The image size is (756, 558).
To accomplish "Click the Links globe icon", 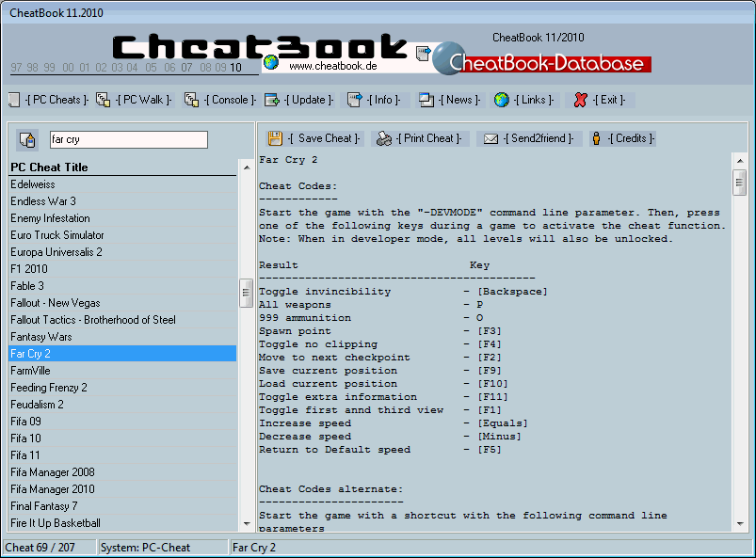I will [x=502, y=100].
